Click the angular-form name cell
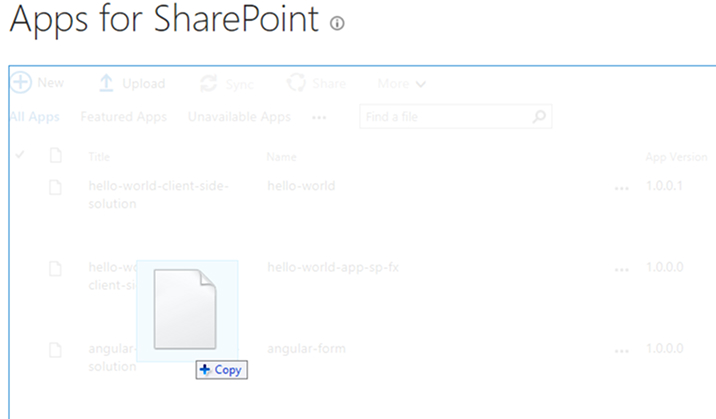This screenshot has width=716, height=419. click(306, 349)
